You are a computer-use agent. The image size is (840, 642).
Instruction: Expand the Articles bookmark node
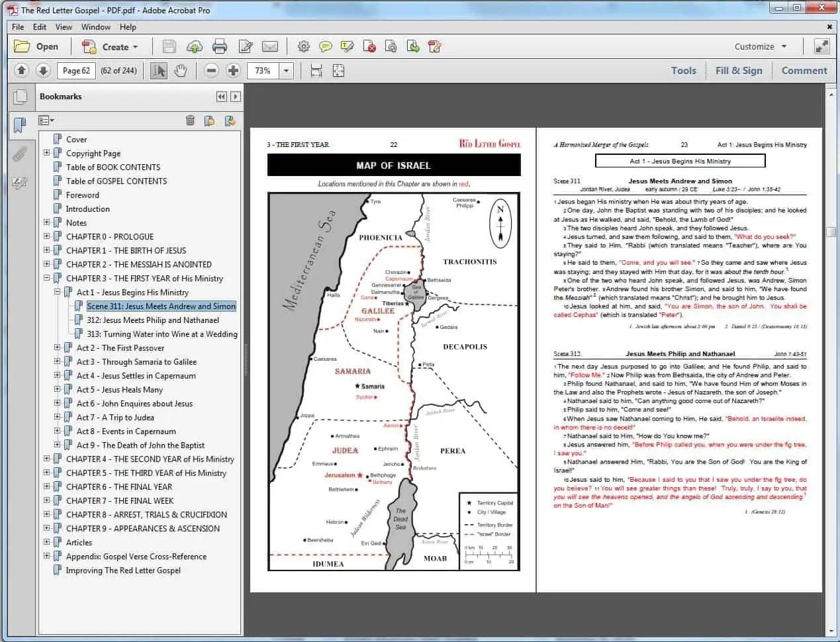(47, 542)
